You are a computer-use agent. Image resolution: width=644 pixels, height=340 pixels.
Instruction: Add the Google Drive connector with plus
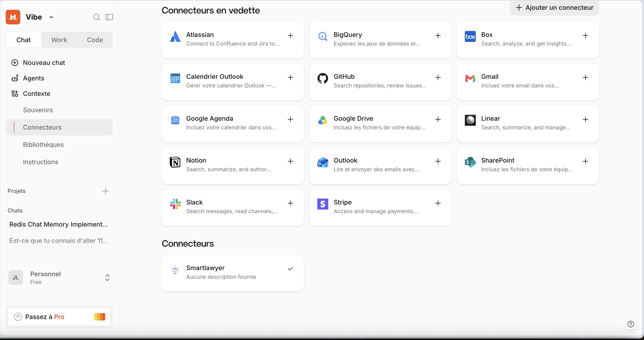coord(438,119)
